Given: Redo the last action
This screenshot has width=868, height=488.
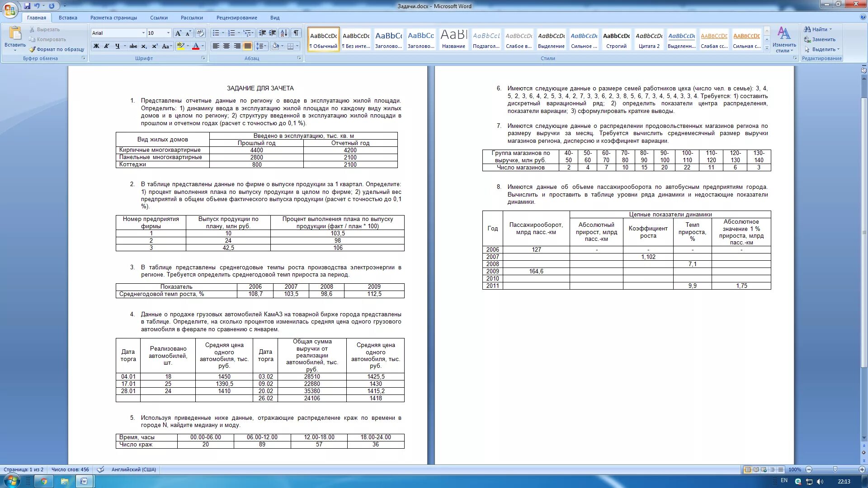Looking at the screenshot, I should click(52, 6).
